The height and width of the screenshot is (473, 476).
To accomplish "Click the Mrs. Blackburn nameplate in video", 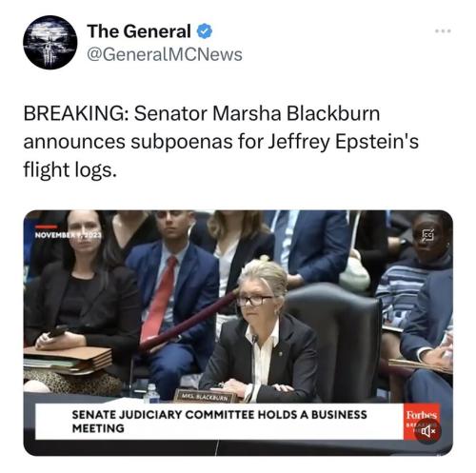I will 205,398.
